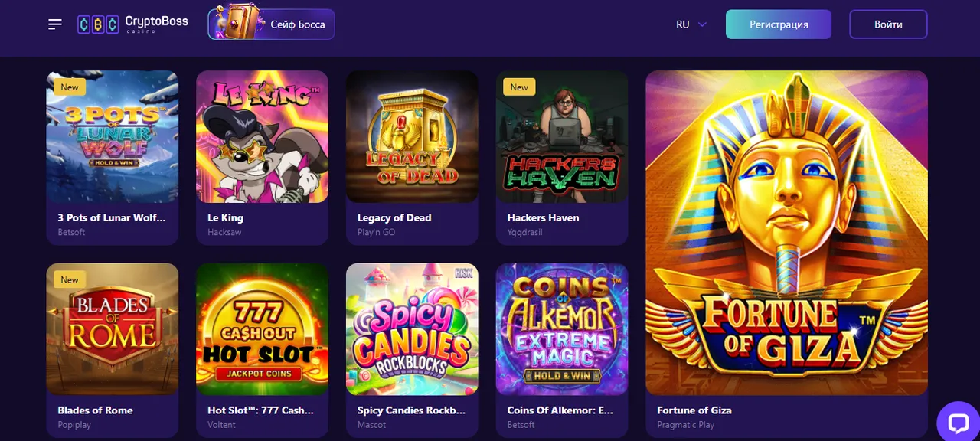Screen dimensions: 980x441
Task: Open the live chat support widget
Action: [958, 422]
